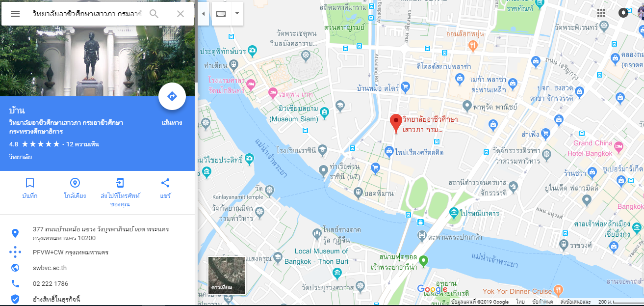Open the 12 reviews link
644x306 pixels.
point(83,144)
